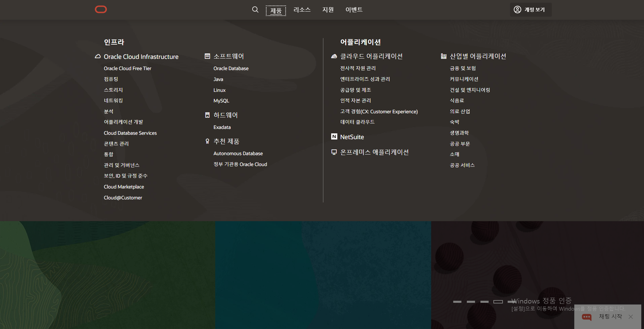Open 공공 서비스 link

click(x=462, y=165)
